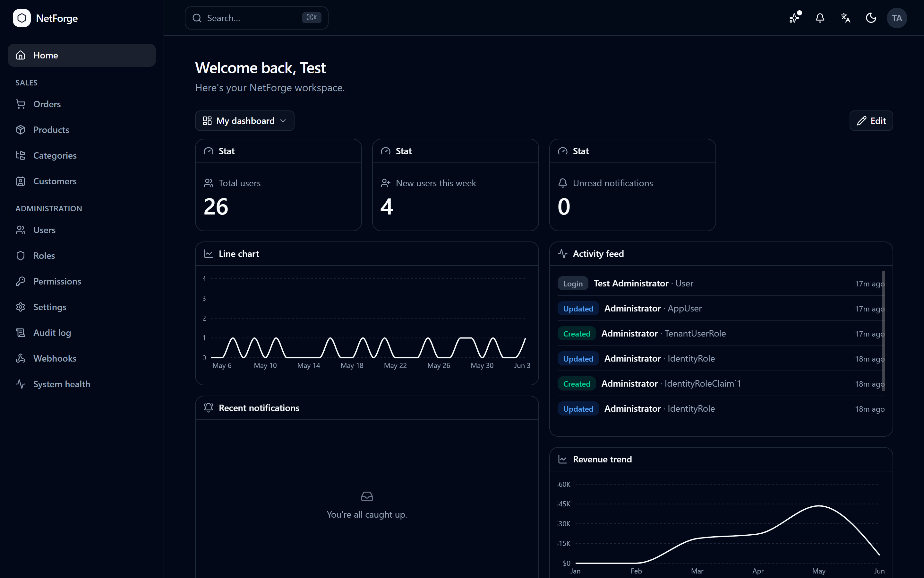
Task: Click gauge icon on Unread notifications card
Action: pyautogui.click(x=563, y=151)
